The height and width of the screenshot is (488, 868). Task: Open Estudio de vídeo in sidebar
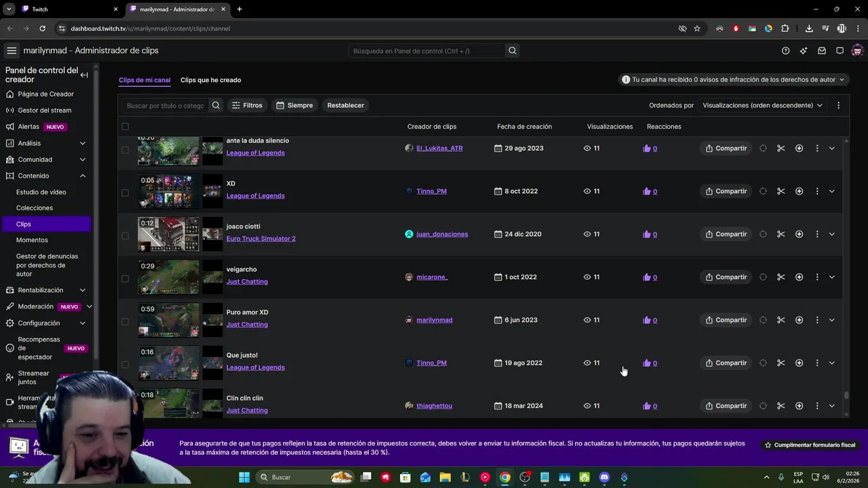click(41, 192)
